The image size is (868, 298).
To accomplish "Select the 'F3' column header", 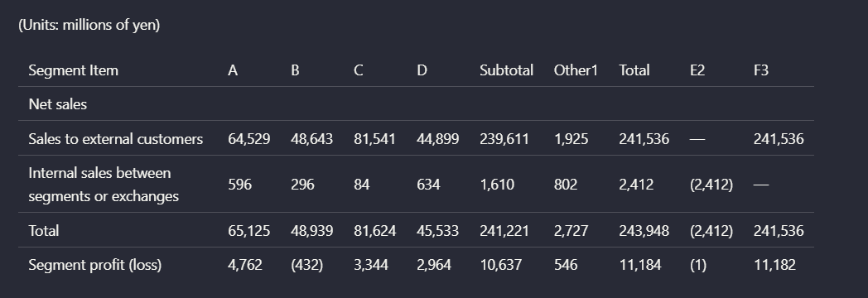I will (x=761, y=70).
